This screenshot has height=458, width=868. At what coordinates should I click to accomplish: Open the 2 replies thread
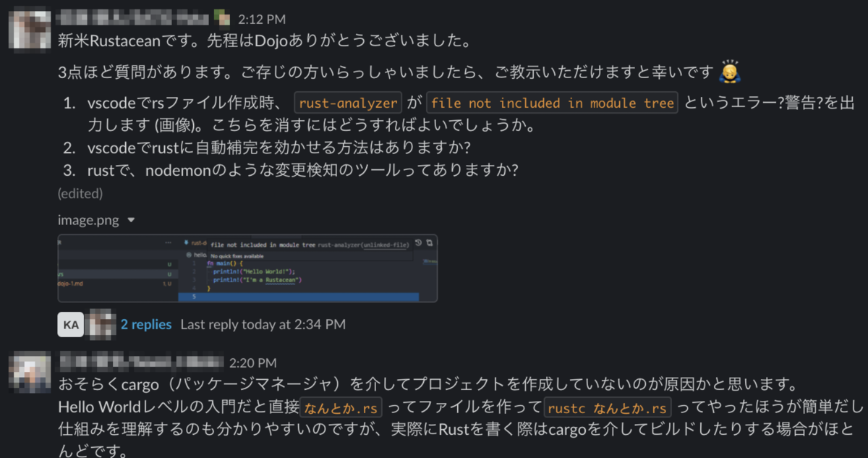coord(146,324)
